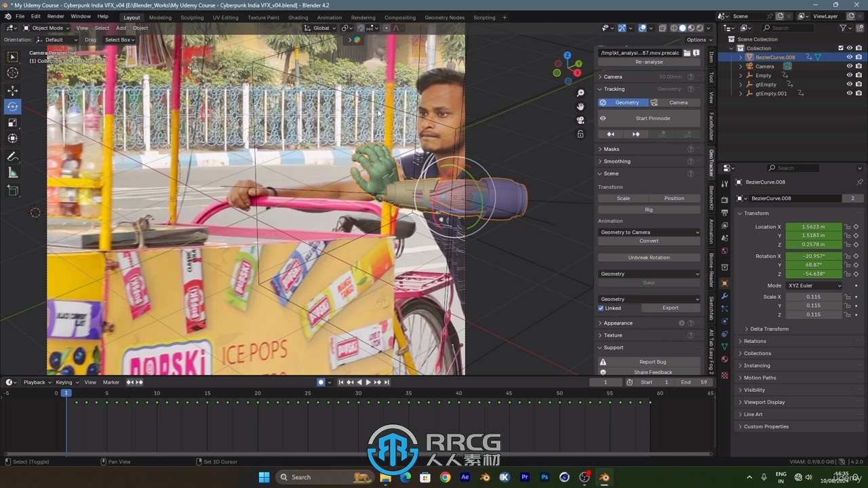Viewport: 868px width, 488px height.
Task: Click the Rig button
Action: 649,209
